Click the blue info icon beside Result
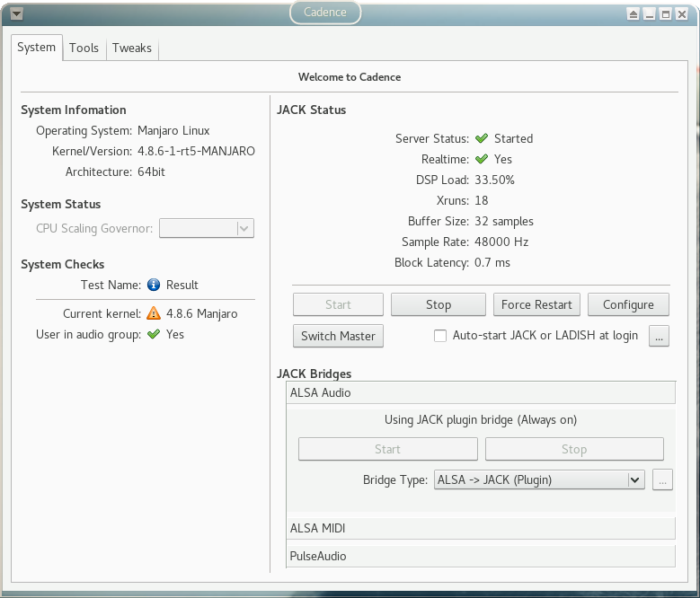700x598 pixels. point(154,285)
